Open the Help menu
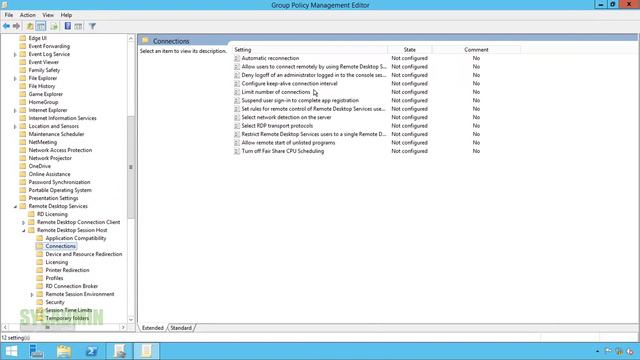This screenshot has height=360, width=640. pos(66,15)
